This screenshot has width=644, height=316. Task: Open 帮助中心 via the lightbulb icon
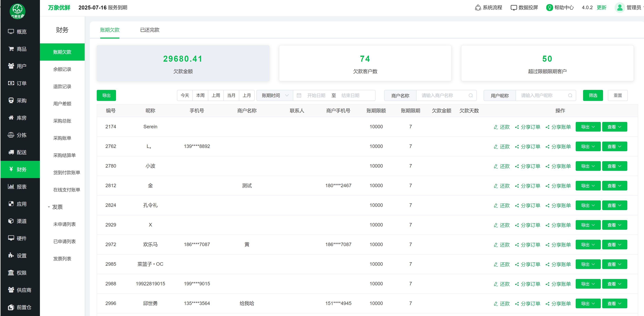coord(549,8)
